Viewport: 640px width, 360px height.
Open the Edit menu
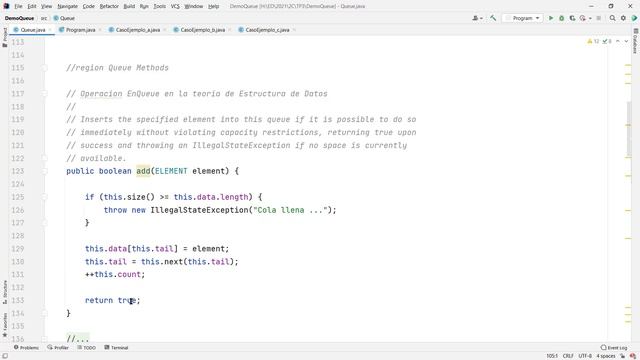click(x=32, y=6)
